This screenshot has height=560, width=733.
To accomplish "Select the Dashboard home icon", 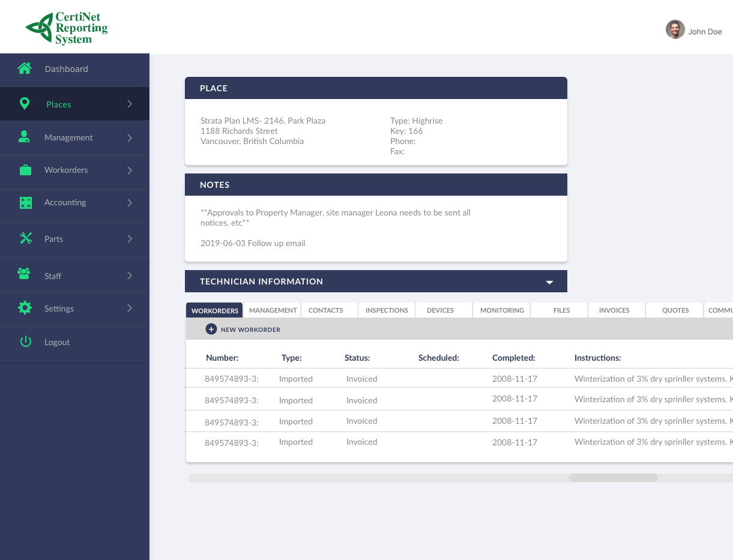I will (25, 68).
